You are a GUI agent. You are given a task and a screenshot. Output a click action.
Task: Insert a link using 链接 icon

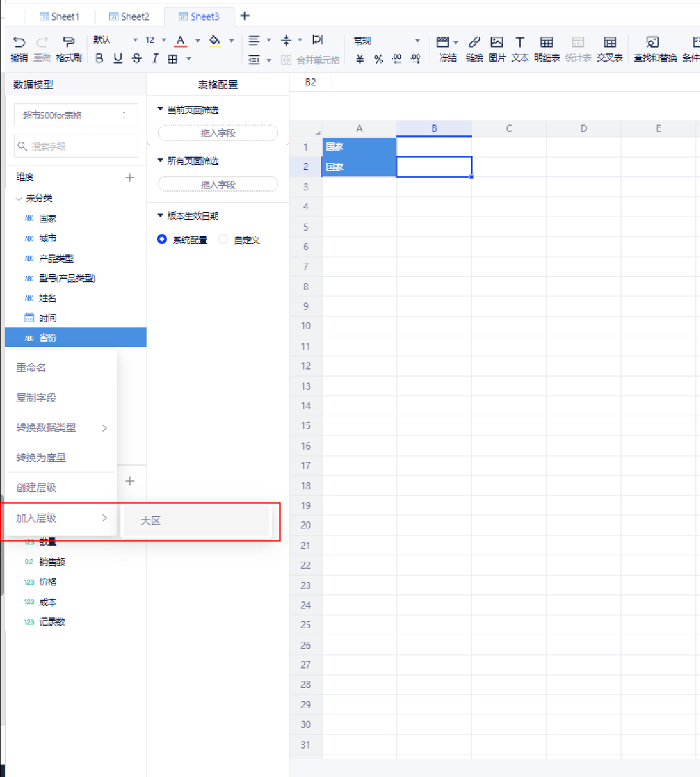474,42
